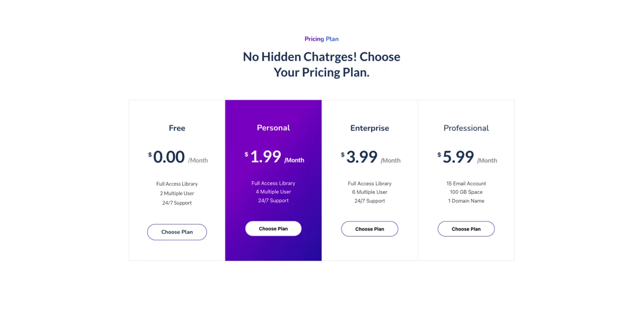The width and height of the screenshot is (644, 309).
Task: Select the 100 GB Space feature
Action: point(466,192)
